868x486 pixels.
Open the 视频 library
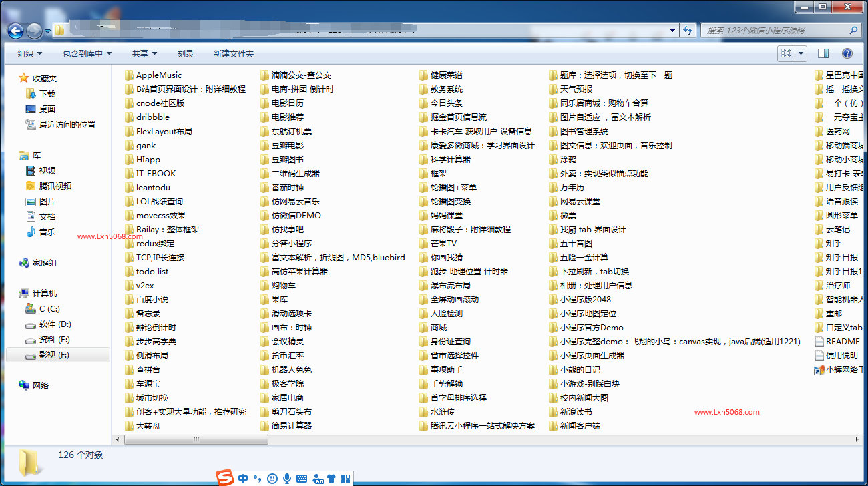coord(47,170)
